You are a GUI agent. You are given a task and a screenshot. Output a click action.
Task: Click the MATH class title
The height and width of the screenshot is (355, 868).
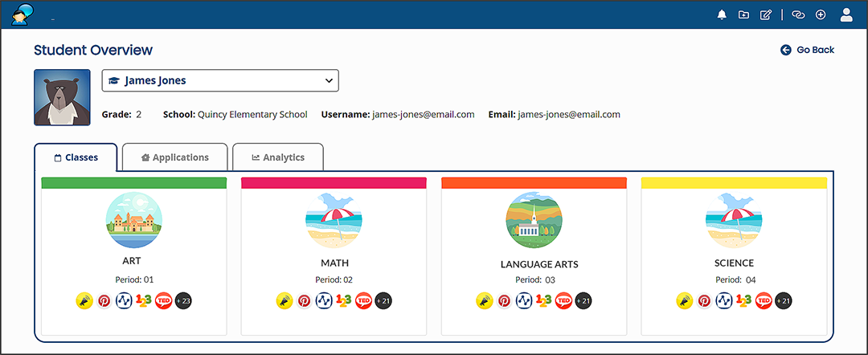[x=335, y=263]
